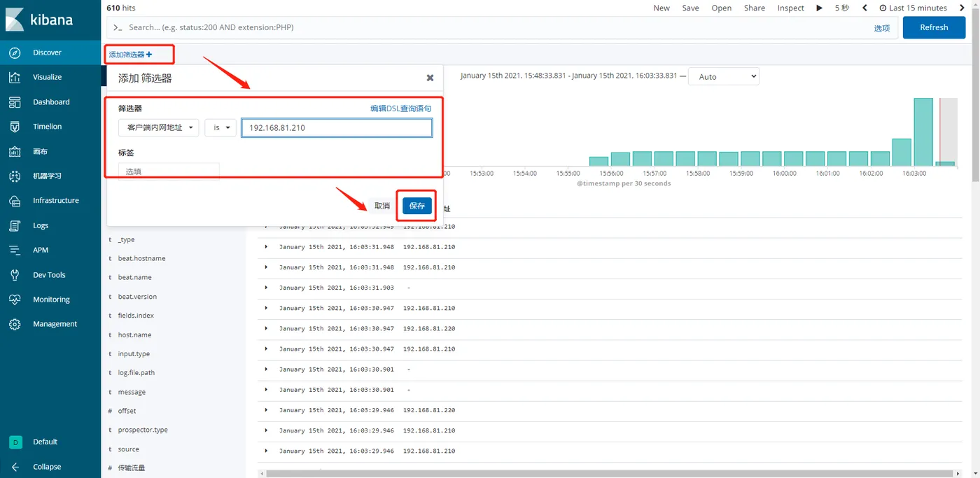980x478 pixels.
Task: Open Monitoring from sidebar
Action: tap(50, 300)
